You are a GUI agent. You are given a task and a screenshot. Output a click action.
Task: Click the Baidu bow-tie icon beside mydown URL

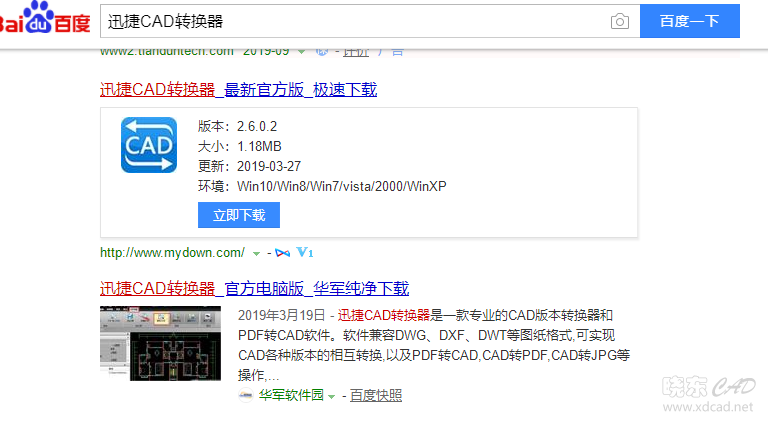[x=282, y=252]
